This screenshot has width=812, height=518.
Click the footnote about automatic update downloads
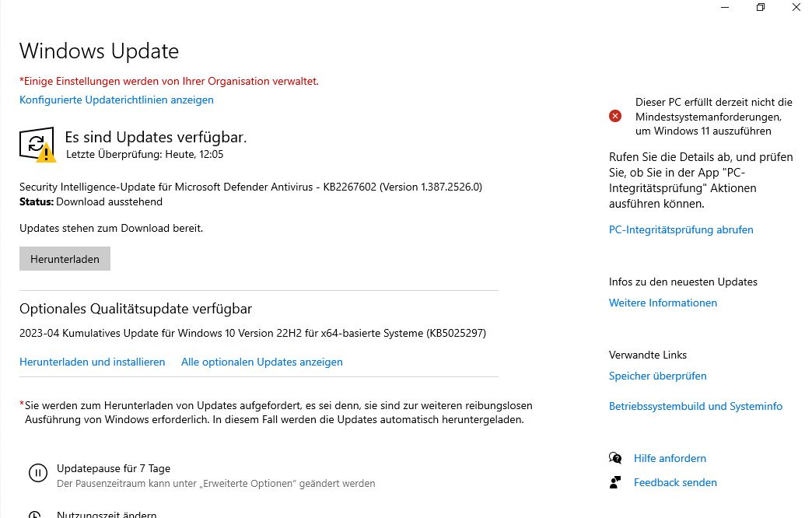pos(276,412)
